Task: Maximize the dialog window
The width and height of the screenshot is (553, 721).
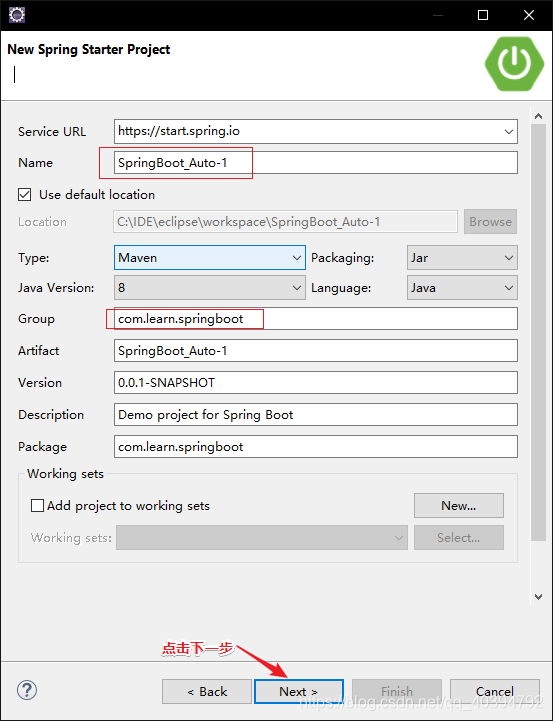Action: click(x=483, y=15)
